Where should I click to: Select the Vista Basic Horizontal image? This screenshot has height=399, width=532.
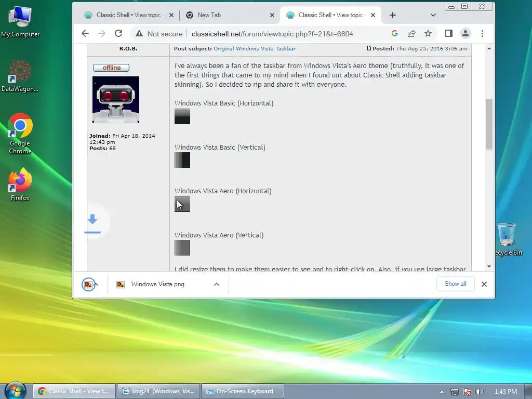pyautogui.click(x=182, y=116)
